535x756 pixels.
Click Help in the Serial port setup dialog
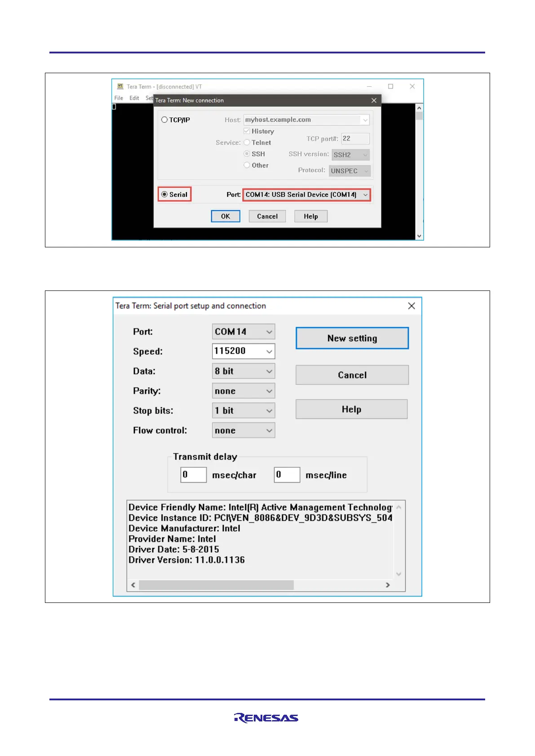click(352, 409)
